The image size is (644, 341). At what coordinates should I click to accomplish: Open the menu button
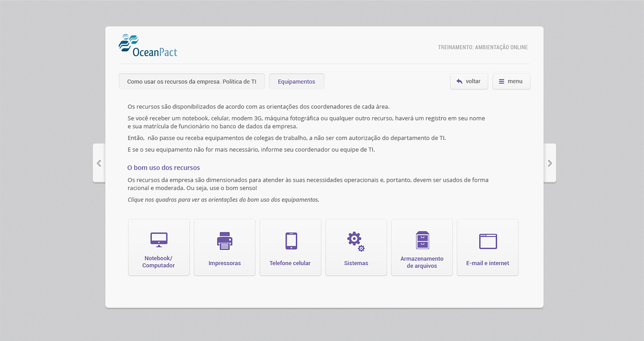(511, 81)
